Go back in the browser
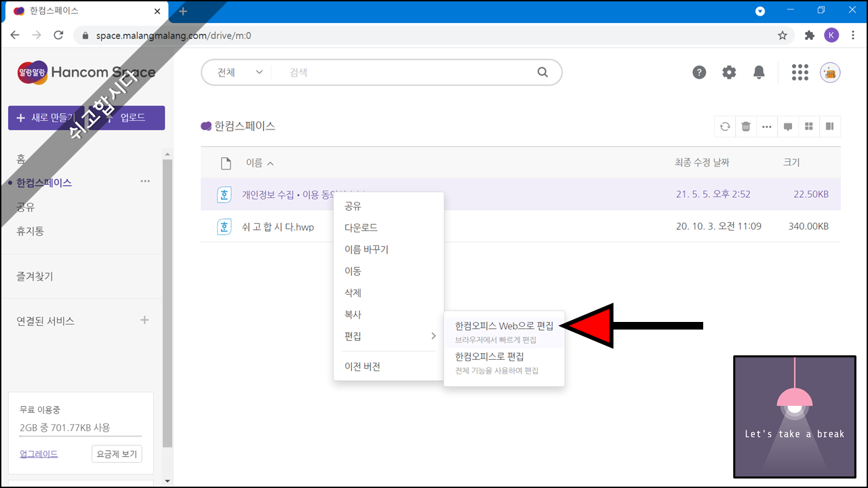 click(15, 35)
